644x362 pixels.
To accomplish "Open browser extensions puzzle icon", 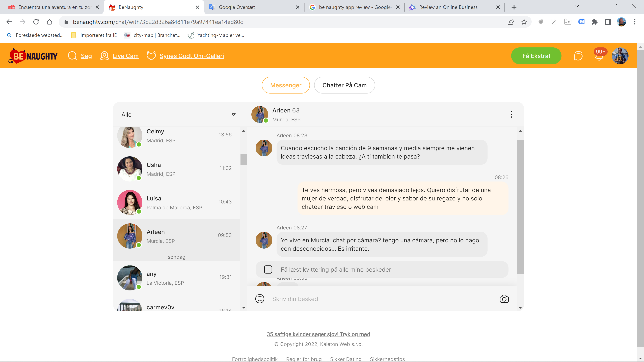I will (x=595, y=22).
